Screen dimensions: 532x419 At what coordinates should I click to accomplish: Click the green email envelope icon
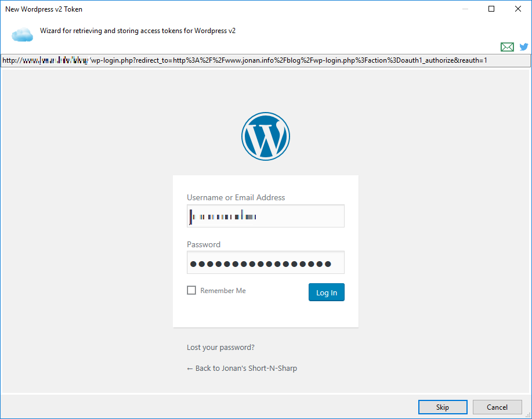[x=507, y=47]
